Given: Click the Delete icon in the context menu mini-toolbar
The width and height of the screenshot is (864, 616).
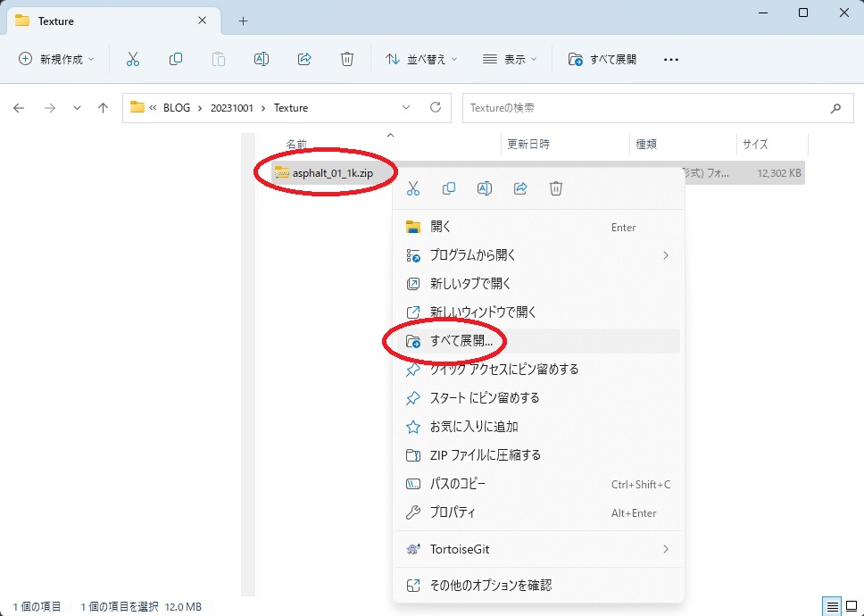Looking at the screenshot, I should (x=556, y=188).
